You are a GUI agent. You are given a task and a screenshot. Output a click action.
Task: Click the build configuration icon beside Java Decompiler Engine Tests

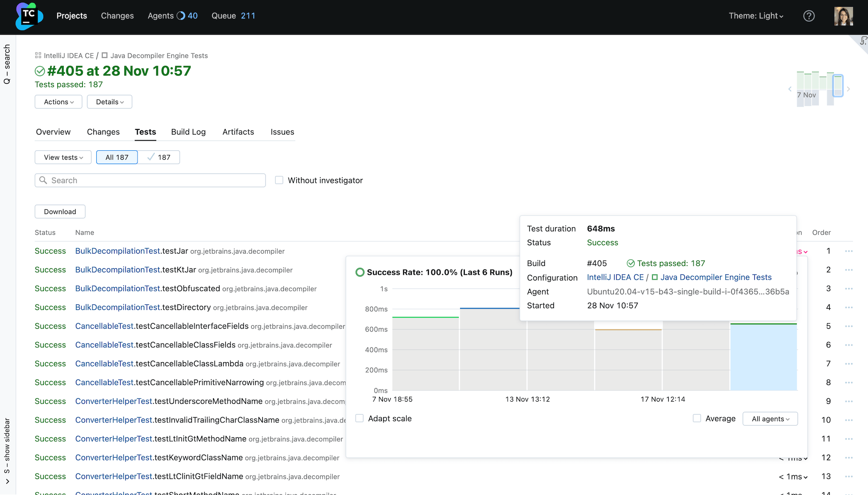click(104, 56)
